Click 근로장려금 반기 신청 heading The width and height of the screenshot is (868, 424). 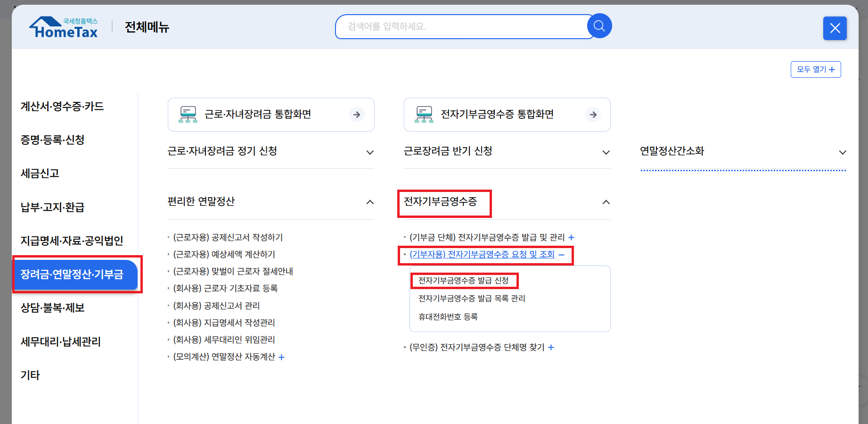tap(448, 151)
